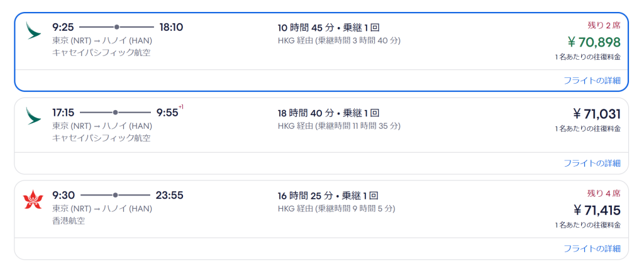Click the stopover dot on 9:30 flight line
644x261 pixels.
(x=116, y=196)
